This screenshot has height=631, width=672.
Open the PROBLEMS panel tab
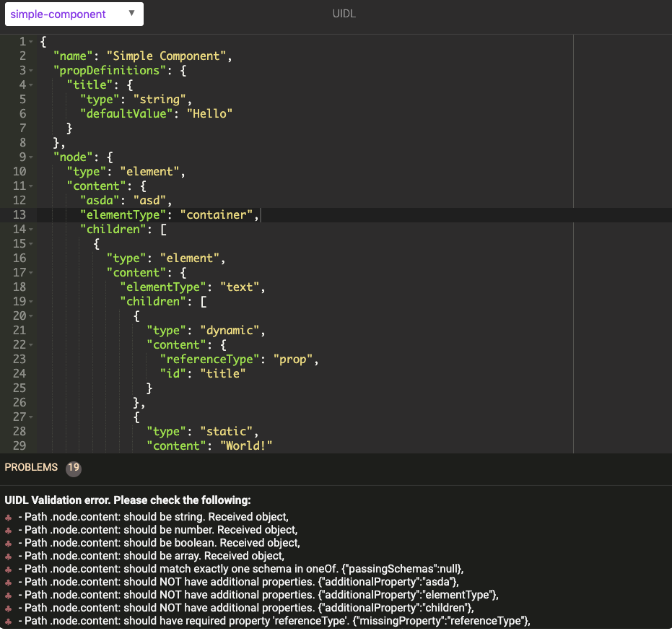tap(31, 467)
